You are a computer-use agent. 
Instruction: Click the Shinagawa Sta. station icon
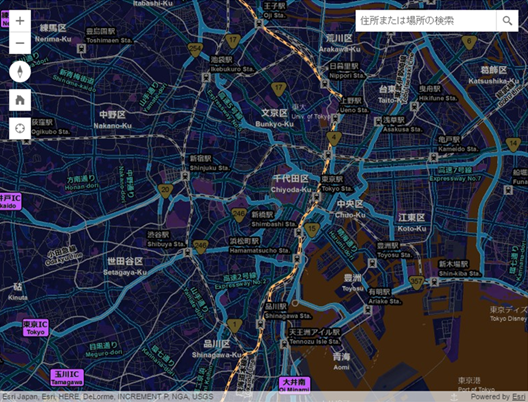coord(260,324)
